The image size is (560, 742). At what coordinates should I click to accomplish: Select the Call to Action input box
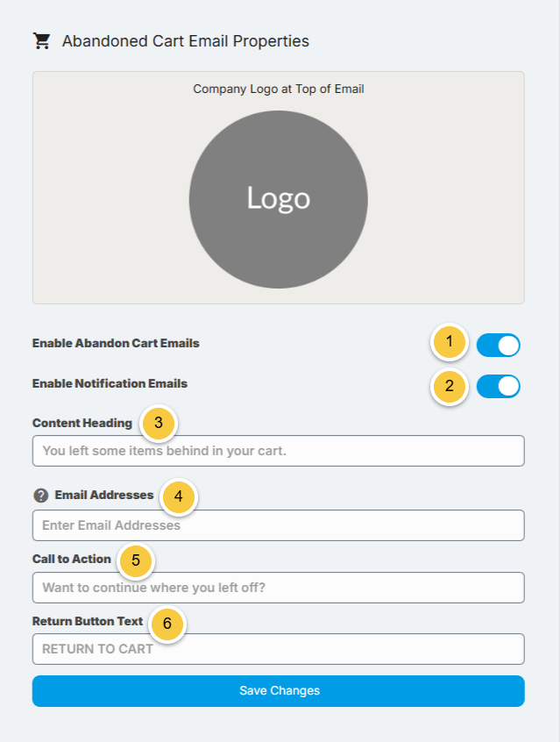279,588
